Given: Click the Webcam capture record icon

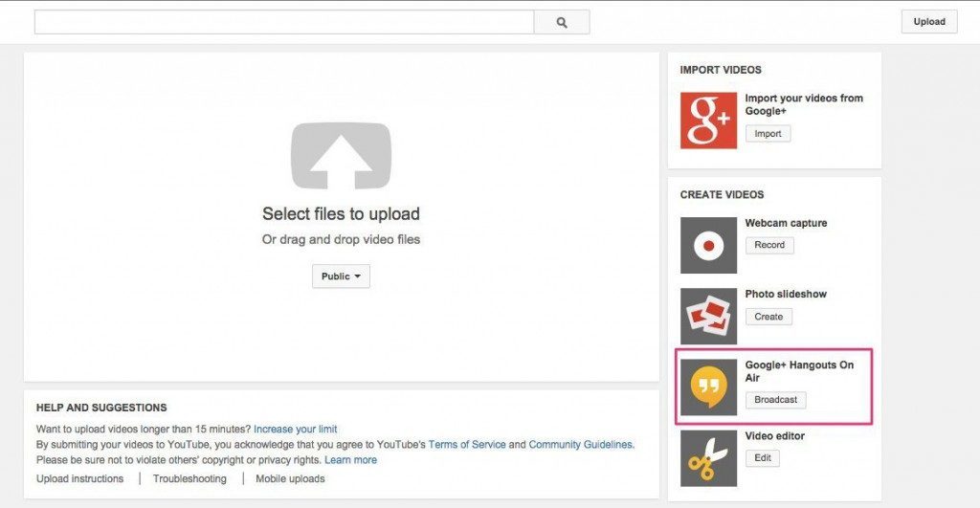Looking at the screenshot, I should click(709, 245).
